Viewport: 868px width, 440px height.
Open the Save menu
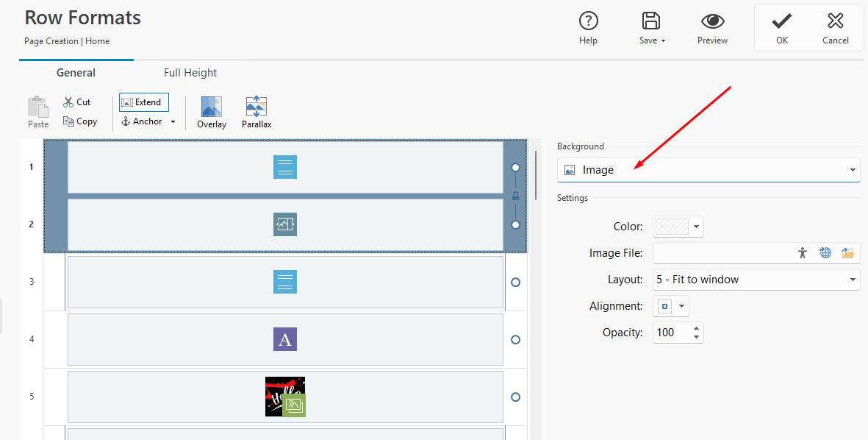[651, 27]
